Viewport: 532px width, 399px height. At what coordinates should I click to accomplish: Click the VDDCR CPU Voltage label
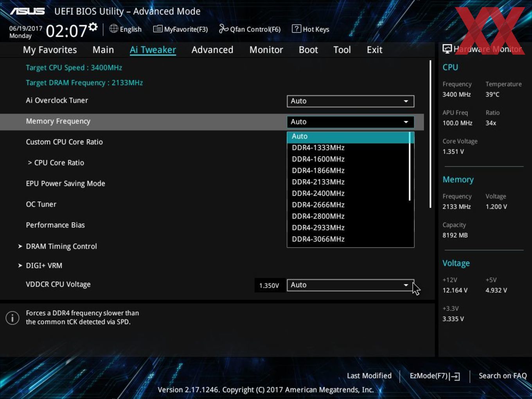[x=58, y=284]
